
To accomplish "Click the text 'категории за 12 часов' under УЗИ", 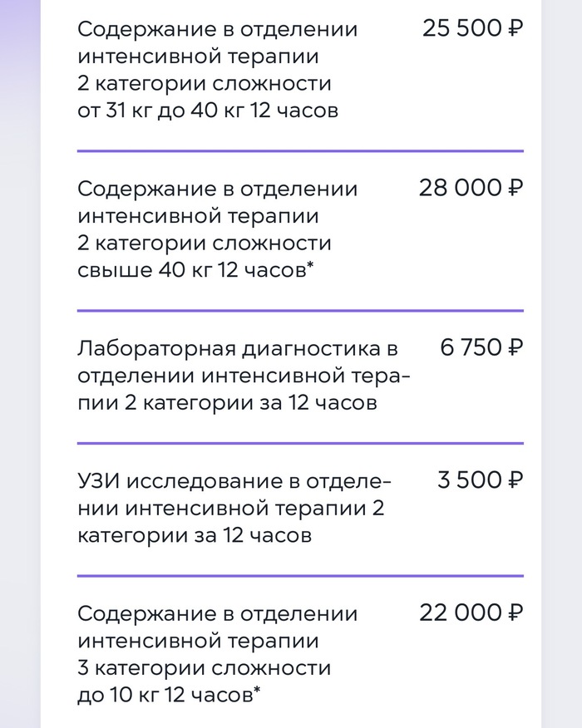I will [x=195, y=536].
